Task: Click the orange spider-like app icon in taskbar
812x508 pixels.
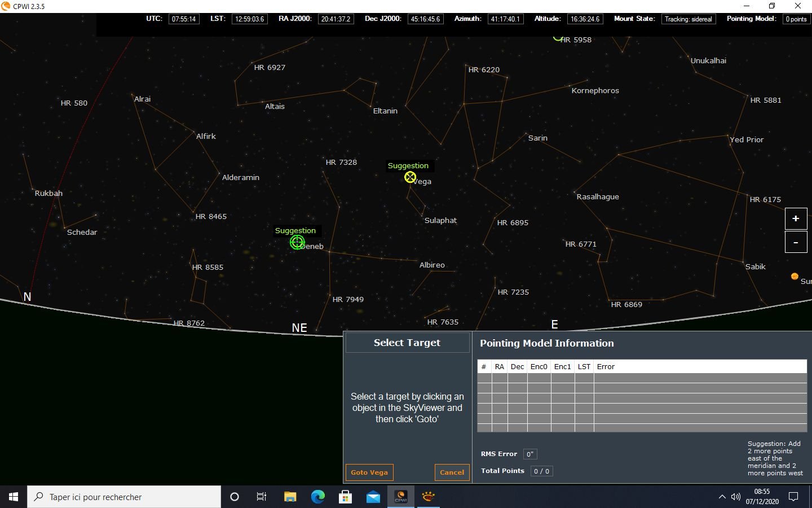Action: 429,497
